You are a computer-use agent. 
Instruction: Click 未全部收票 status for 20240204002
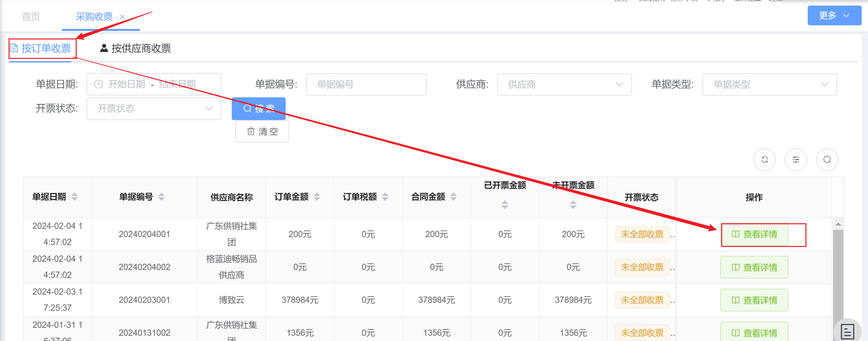click(x=642, y=267)
